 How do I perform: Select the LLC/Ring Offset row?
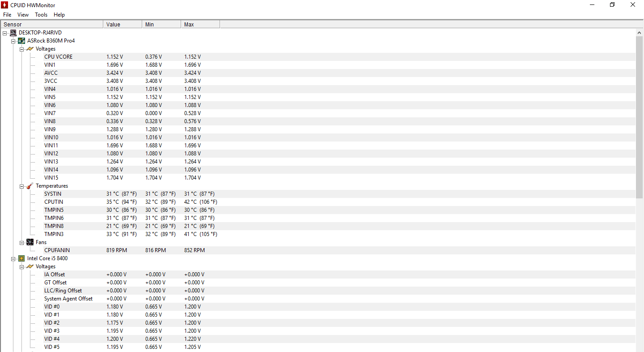pos(339,291)
